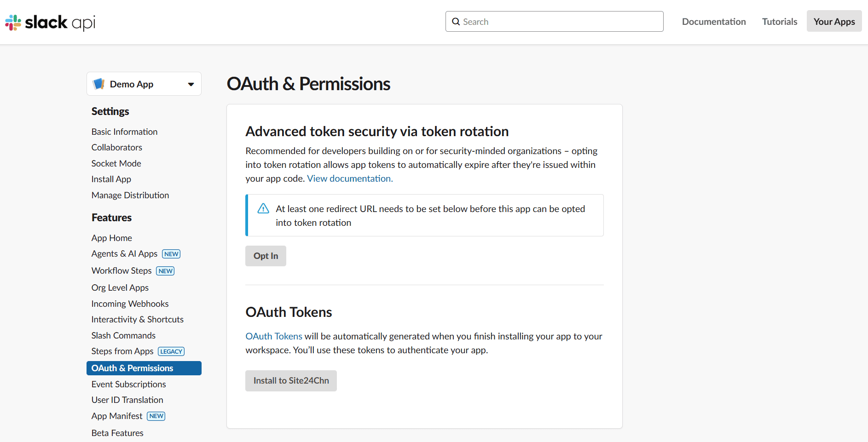Open Basic Information settings

124,132
